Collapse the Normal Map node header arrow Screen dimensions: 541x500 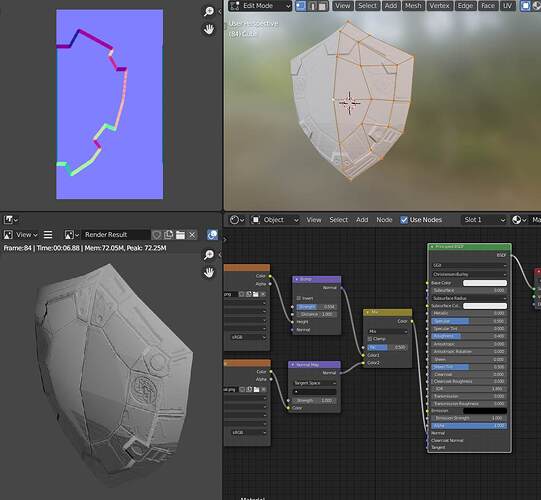click(x=293, y=365)
